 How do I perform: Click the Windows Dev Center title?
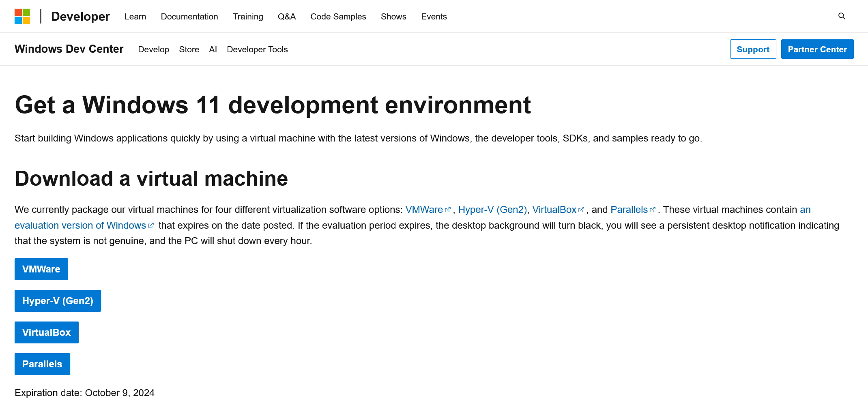click(x=69, y=49)
